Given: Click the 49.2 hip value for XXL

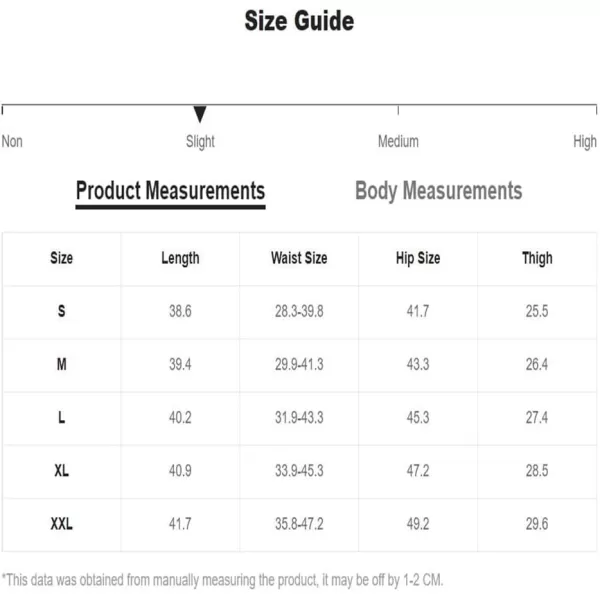Looking at the screenshot, I should click(x=418, y=524).
